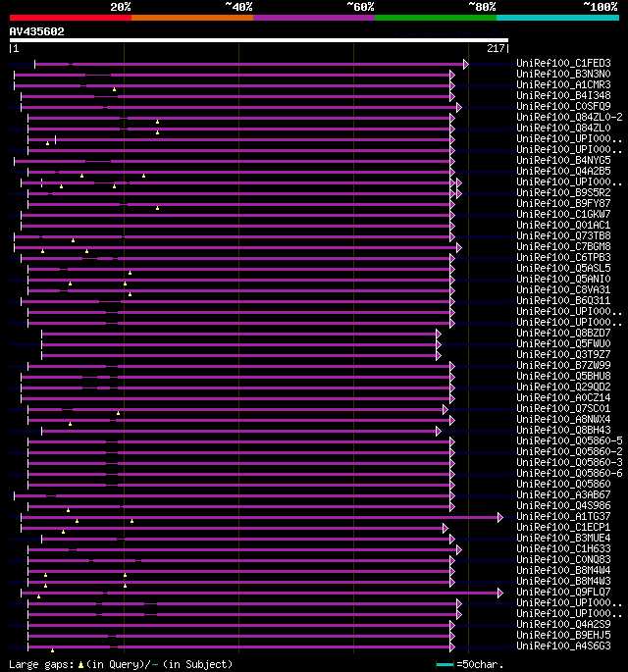Screen dimensions: 628x672
Task: Select the UniRef100_Q5ASL5 label
Action: pos(563,268)
